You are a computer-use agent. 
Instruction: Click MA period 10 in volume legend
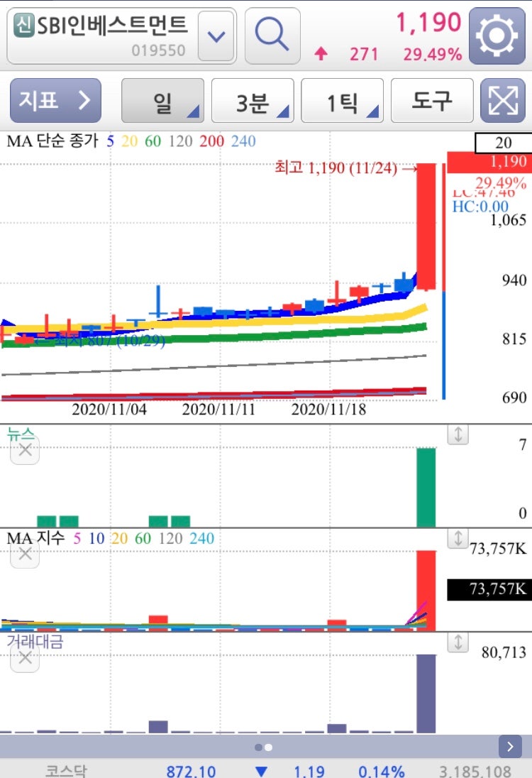[x=96, y=538]
